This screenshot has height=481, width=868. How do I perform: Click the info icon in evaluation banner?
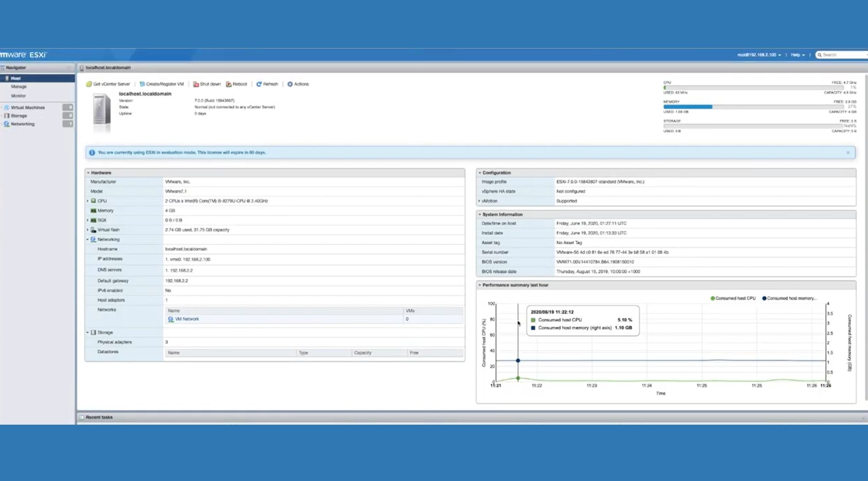pos(92,153)
